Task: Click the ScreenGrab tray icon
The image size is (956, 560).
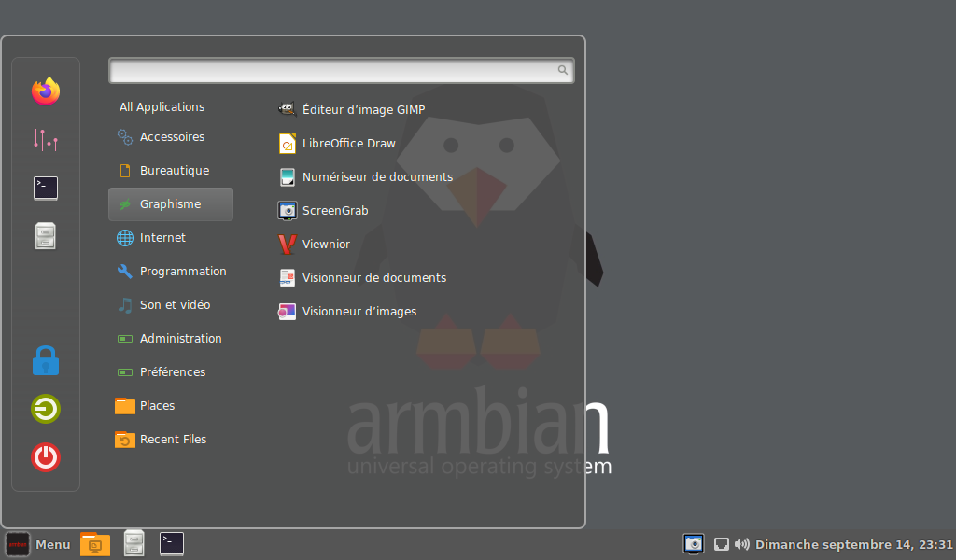Action: [x=694, y=543]
